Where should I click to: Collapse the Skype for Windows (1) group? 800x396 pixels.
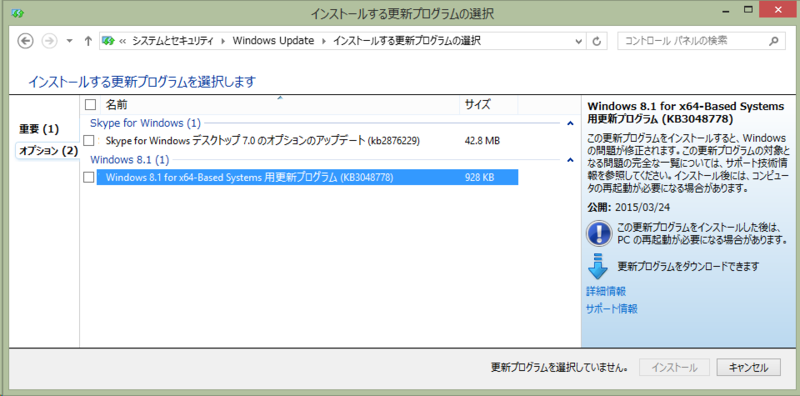pos(570,123)
